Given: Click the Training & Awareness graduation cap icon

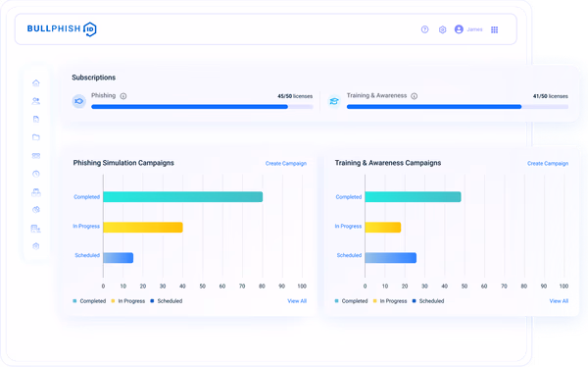Looking at the screenshot, I should tap(334, 101).
